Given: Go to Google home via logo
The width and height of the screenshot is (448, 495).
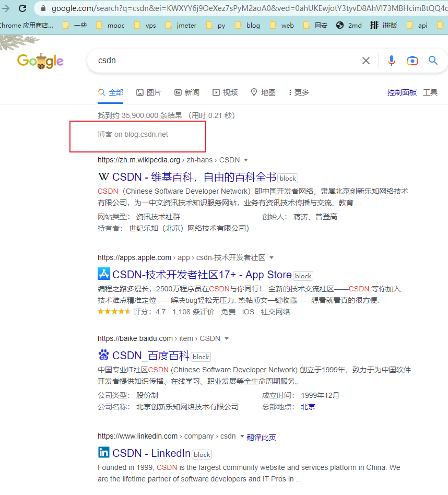Looking at the screenshot, I should (40, 61).
